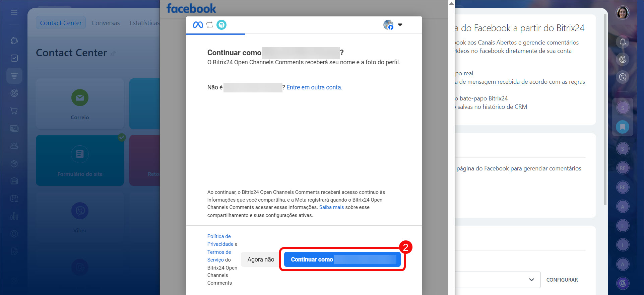This screenshot has height=295, width=644.
Task: Open the chat search icon in right panel
Action: pyautogui.click(x=623, y=77)
